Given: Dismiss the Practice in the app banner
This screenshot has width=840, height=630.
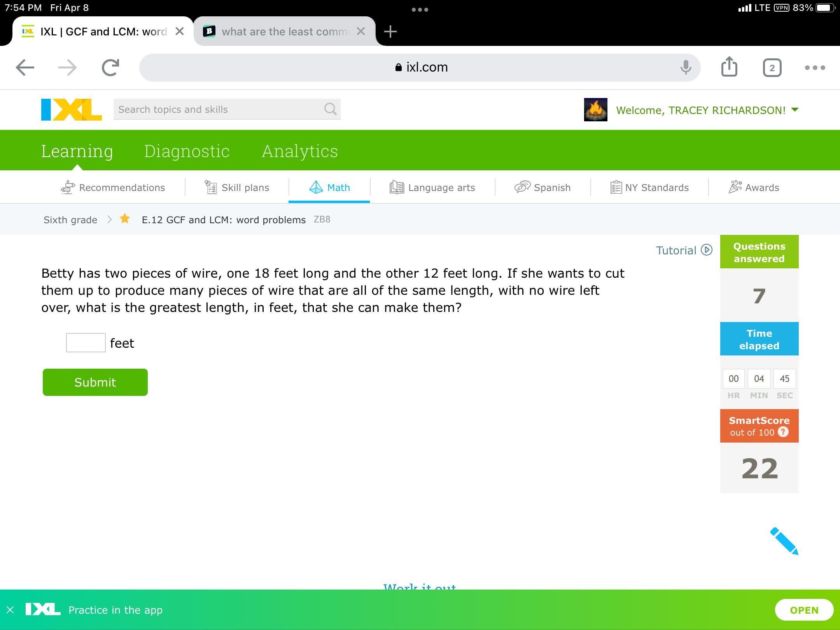Looking at the screenshot, I should click(x=10, y=610).
